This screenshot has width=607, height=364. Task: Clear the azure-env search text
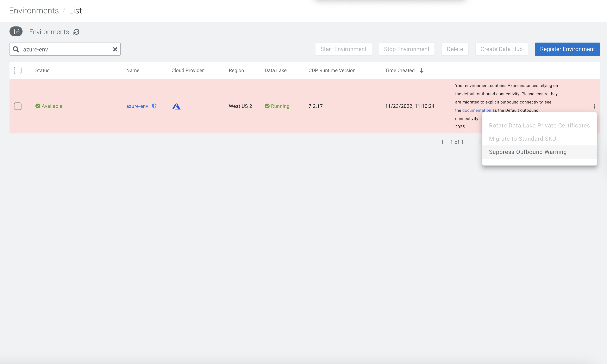pyautogui.click(x=115, y=49)
